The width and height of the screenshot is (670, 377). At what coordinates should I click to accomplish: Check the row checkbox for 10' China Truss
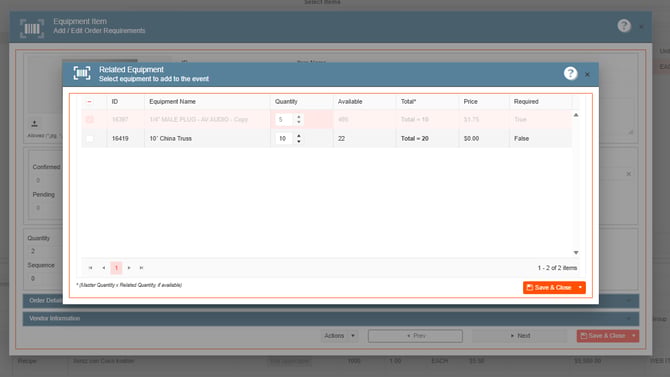pyautogui.click(x=89, y=138)
